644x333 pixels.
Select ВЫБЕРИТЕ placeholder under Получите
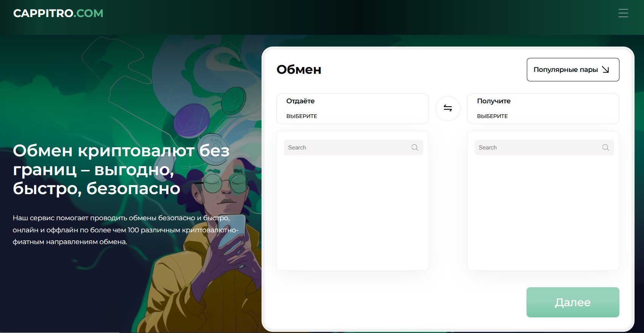pos(492,116)
